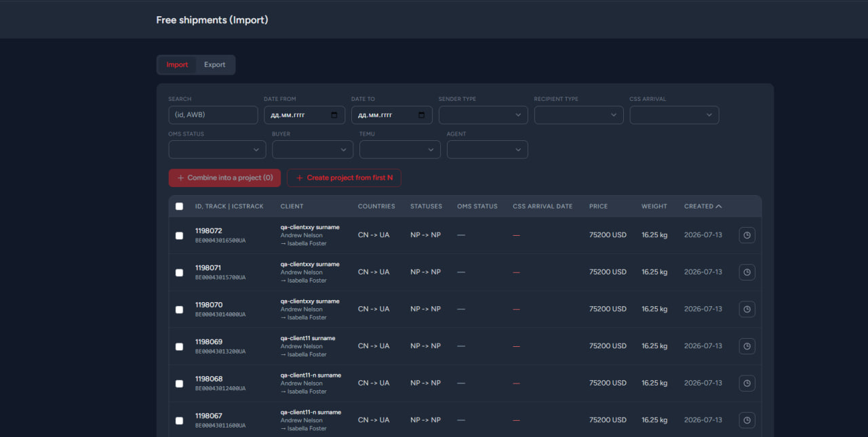Open the Recipient Type dropdown
The height and width of the screenshot is (437, 868).
point(578,115)
